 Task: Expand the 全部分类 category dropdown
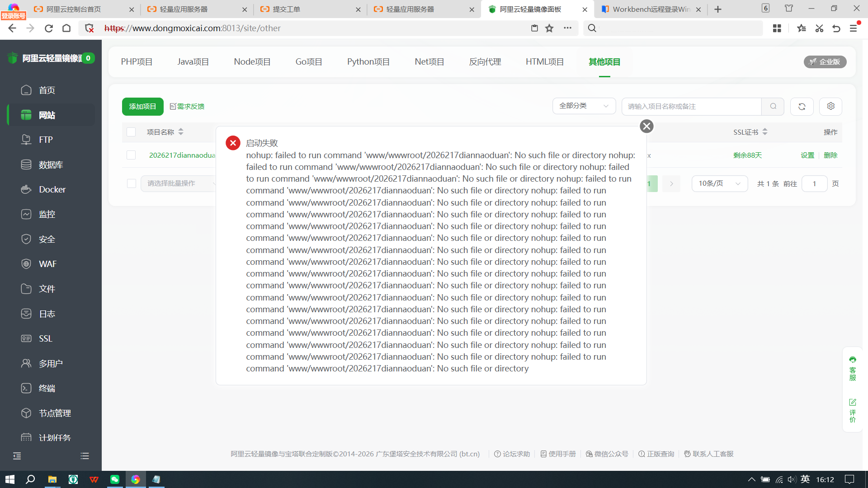584,106
